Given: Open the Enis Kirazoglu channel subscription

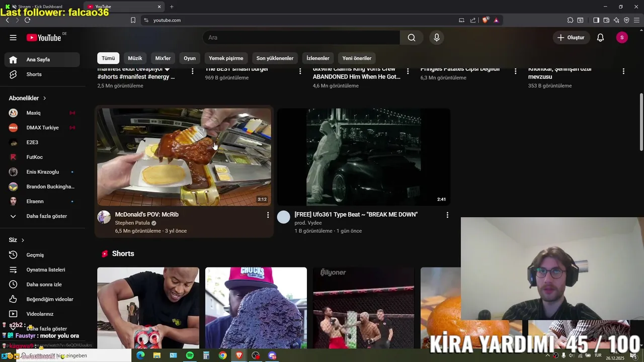Looking at the screenshot, I should [42, 172].
